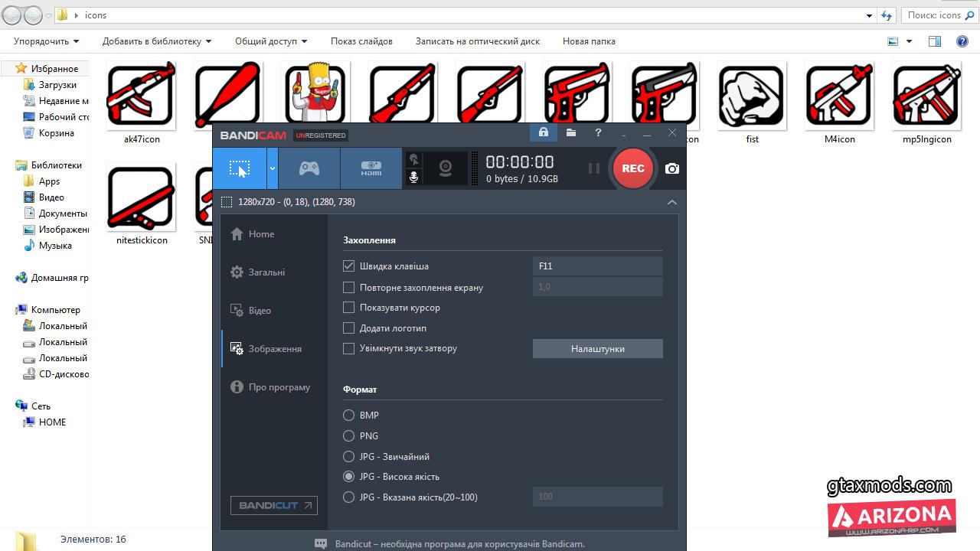Select HDMI device recording mode
The width and height of the screenshot is (980, 551).
coord(371,168)
